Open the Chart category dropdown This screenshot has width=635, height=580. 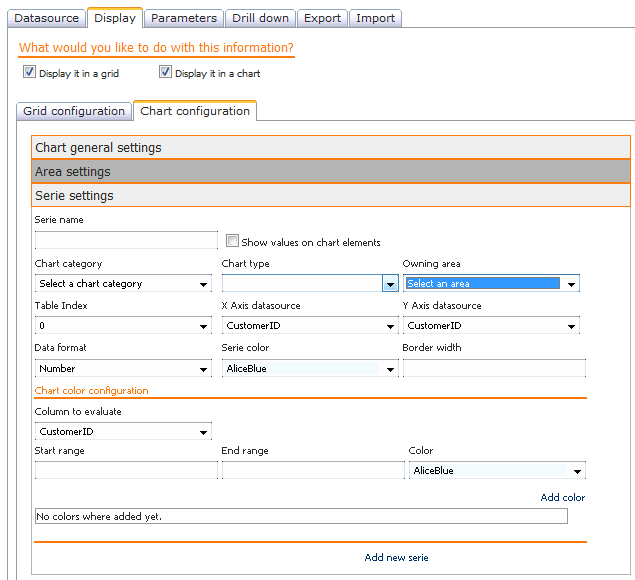[x=123, y=284]
